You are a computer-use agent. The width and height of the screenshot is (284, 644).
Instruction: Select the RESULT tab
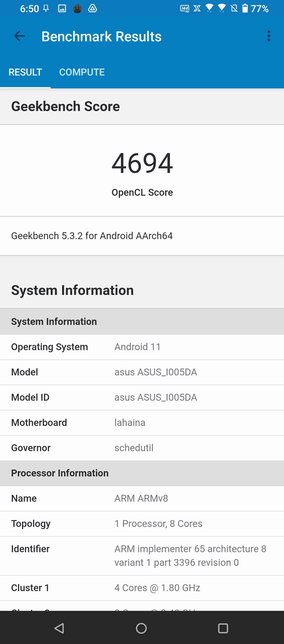25,72
